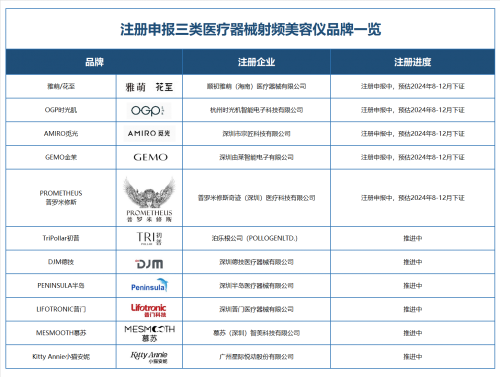Select the brand name cell AMIRO觅光
The height and width of the screenshot is (377, 500).
point(61,134)
